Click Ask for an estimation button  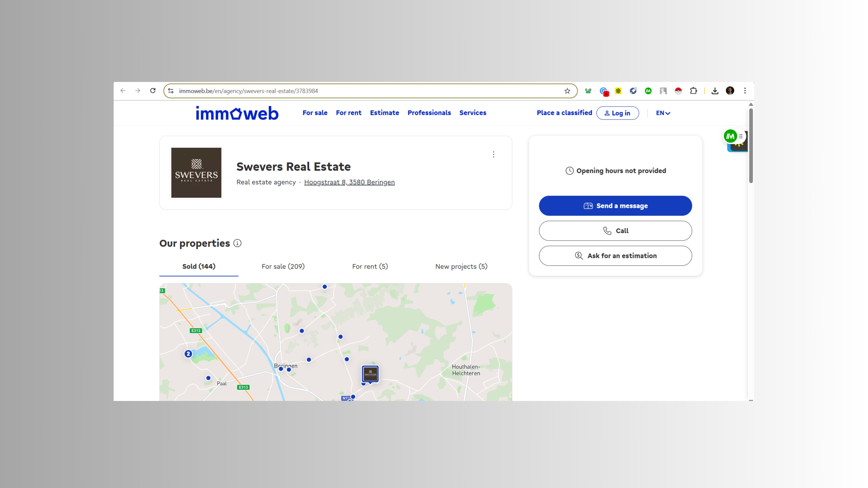(615, 256)
